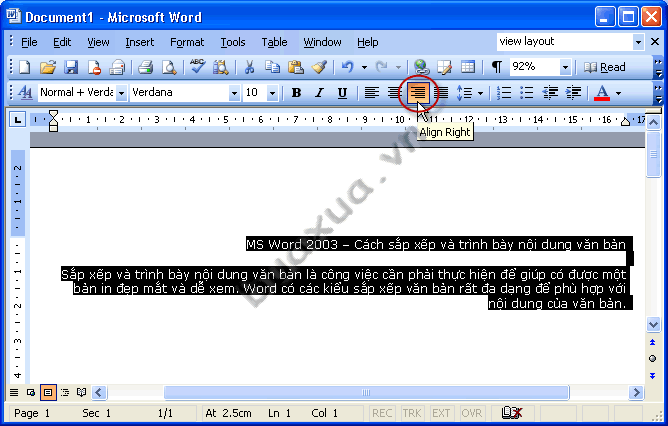This screenshot has width=668, height=426.
Task: Create a new blank document
Action: 25,67
